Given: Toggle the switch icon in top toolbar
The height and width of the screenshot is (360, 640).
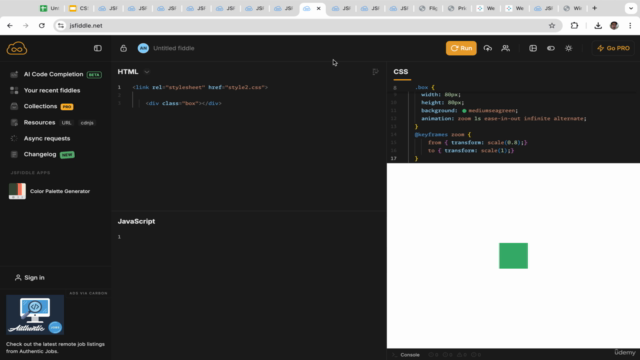Looking at the screenshot, I should (551, 48).
